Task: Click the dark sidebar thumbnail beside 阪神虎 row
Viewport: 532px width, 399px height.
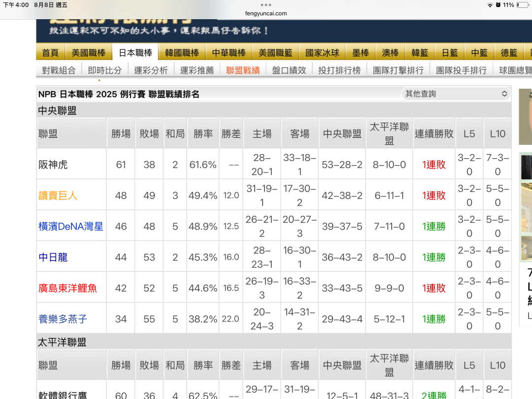Action: 526,167
